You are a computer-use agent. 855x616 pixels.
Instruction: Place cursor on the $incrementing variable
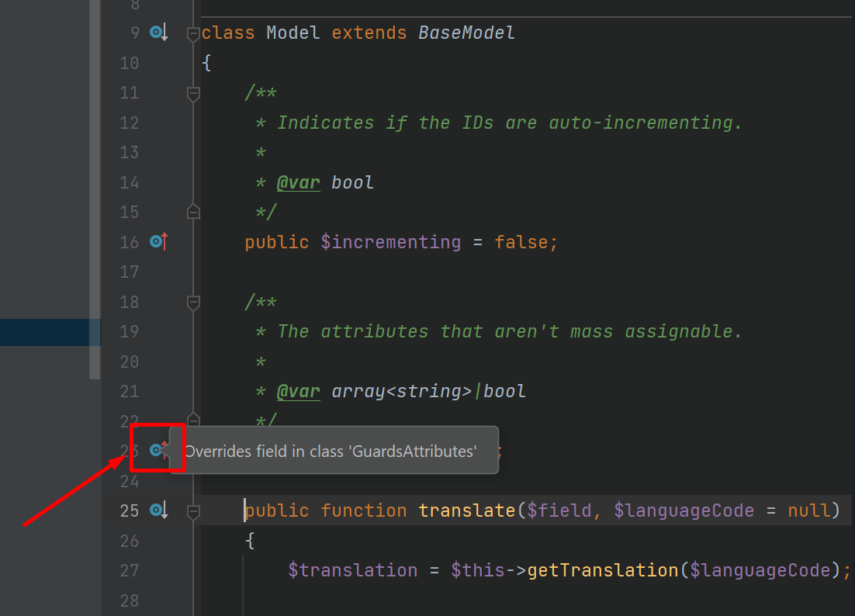click(x=391, y=241)
